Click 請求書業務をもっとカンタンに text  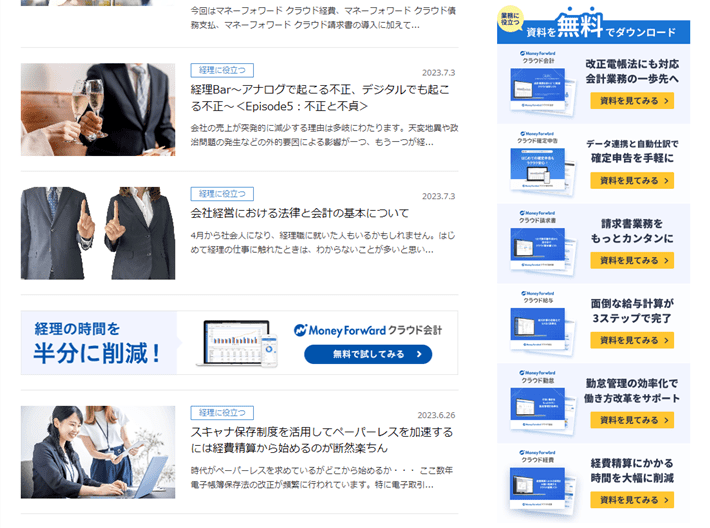632,231
